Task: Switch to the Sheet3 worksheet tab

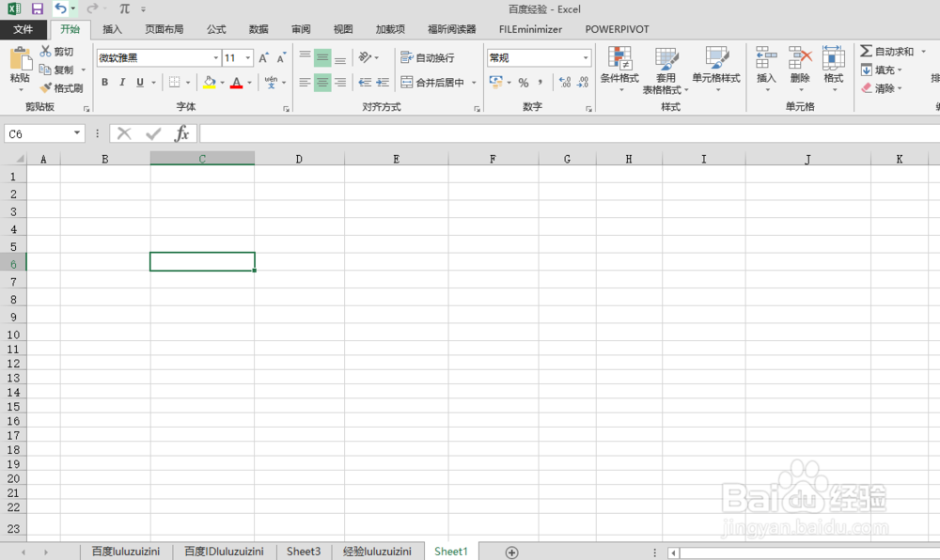Action: point(304,552)
